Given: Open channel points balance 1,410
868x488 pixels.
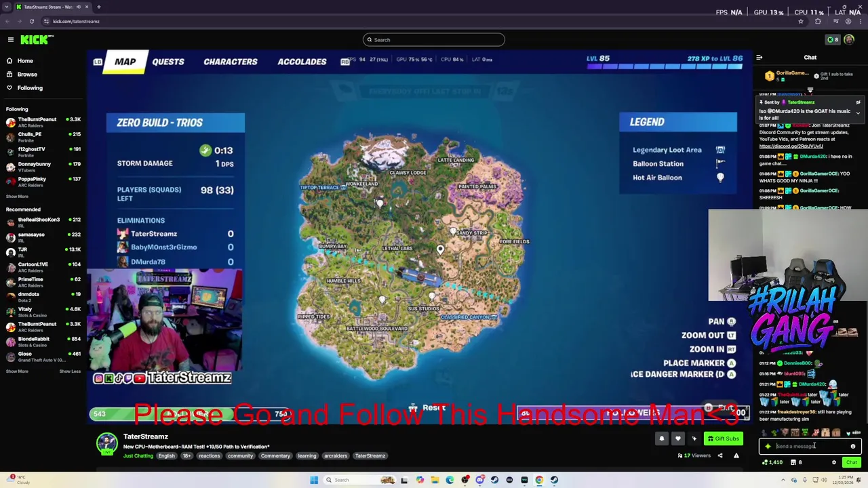Looking at the screenshot, I should coord(772,463).
